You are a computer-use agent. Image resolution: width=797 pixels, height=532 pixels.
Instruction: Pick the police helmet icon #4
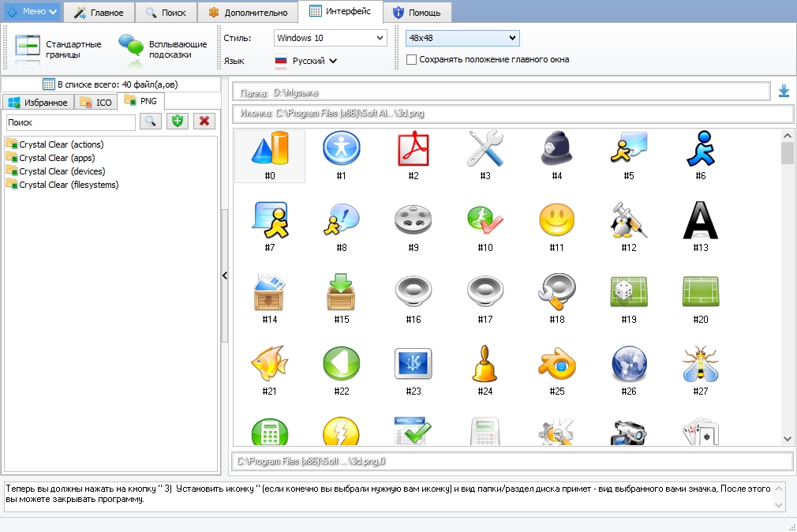(557, 148)
